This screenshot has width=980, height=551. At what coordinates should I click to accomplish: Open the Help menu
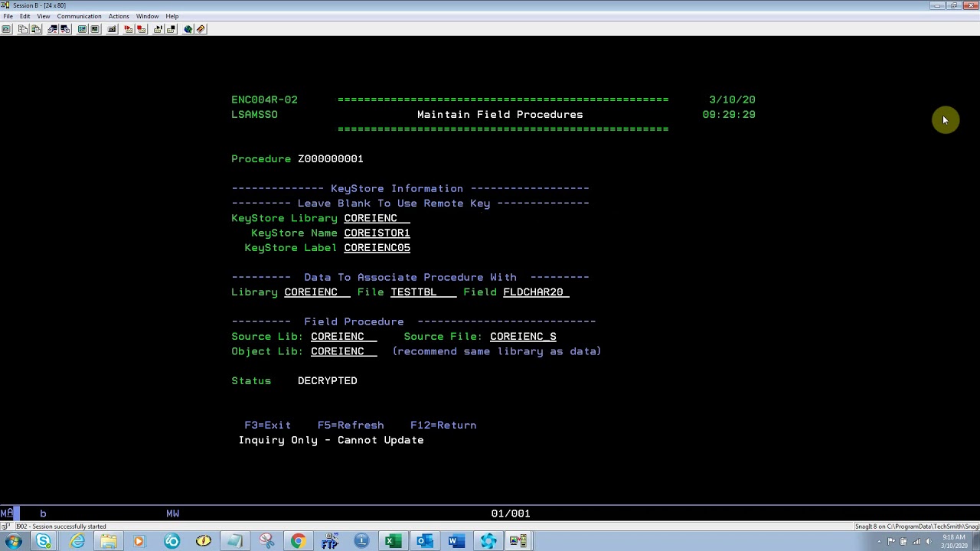click(x=172, y=16)
